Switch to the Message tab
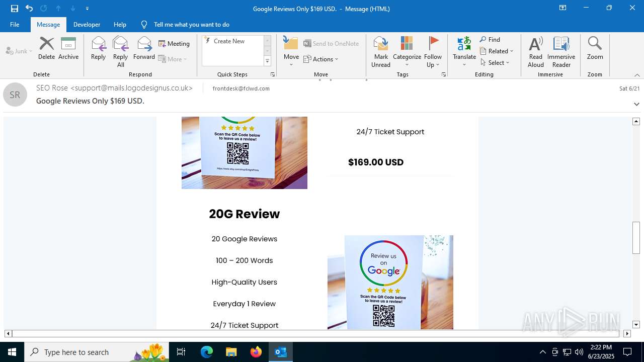The height and width of the screenshot is (362, 644). tap(48, 25)
